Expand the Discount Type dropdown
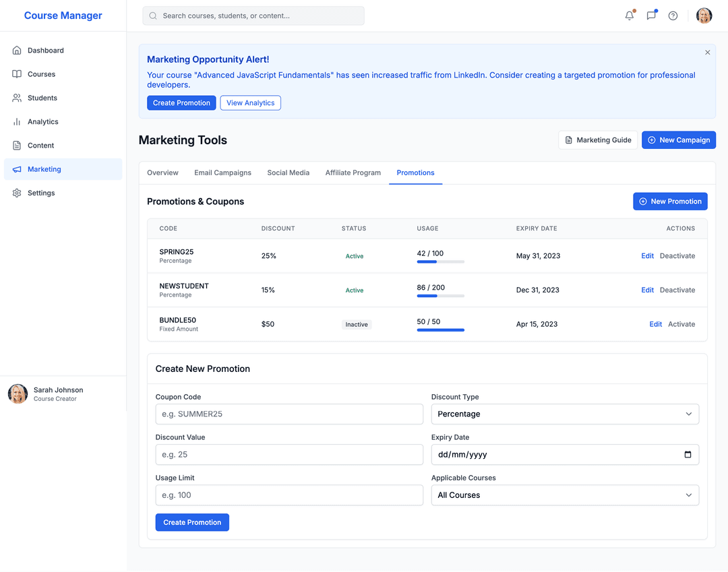Image resolution: width=728 pixels, height=572 pixels. pos(564,414)
